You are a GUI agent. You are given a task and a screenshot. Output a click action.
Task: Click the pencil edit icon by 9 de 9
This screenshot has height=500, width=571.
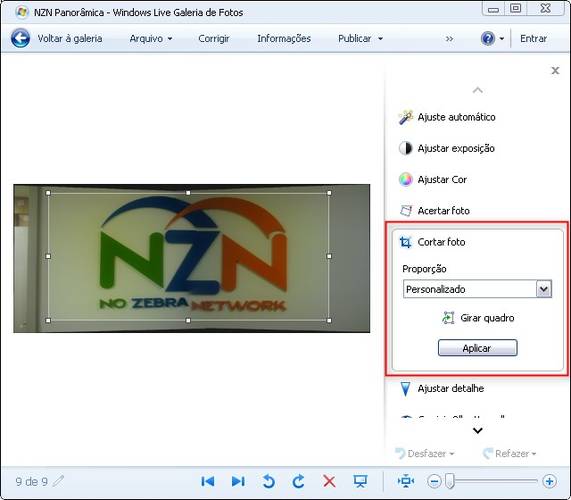tap(58, 481)
